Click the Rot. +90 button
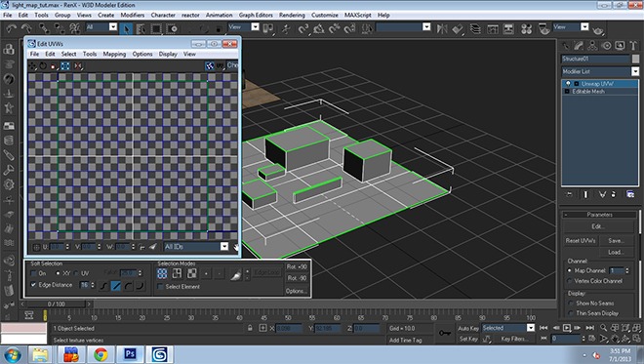The image size is (644, 364). [x=297, y=267]
